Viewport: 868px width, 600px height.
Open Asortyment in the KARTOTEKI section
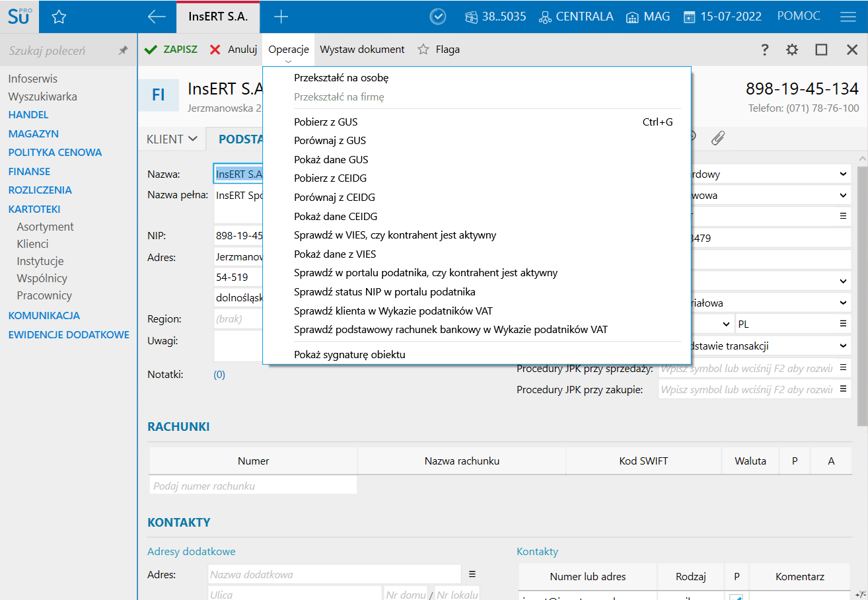click(x=45, y=227)
